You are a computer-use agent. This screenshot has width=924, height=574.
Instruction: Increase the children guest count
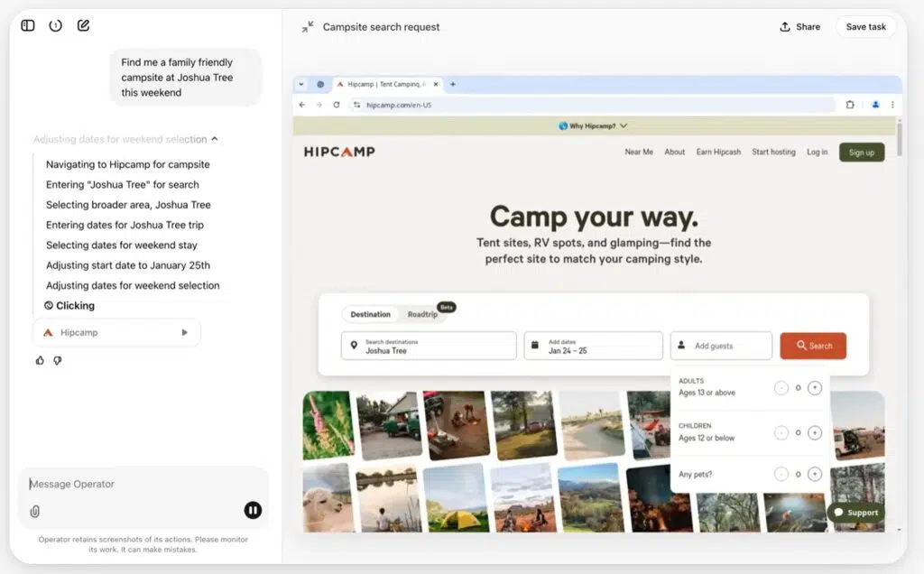point(814,432)
